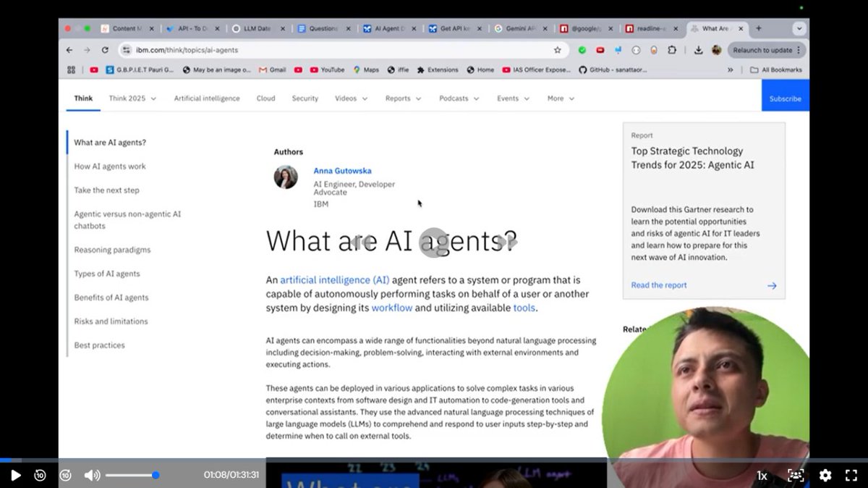The width and height of the screenshot is (868, 488).
Task: Open the artificial intelligence (AI) link
Action: [x=335, y=280]
